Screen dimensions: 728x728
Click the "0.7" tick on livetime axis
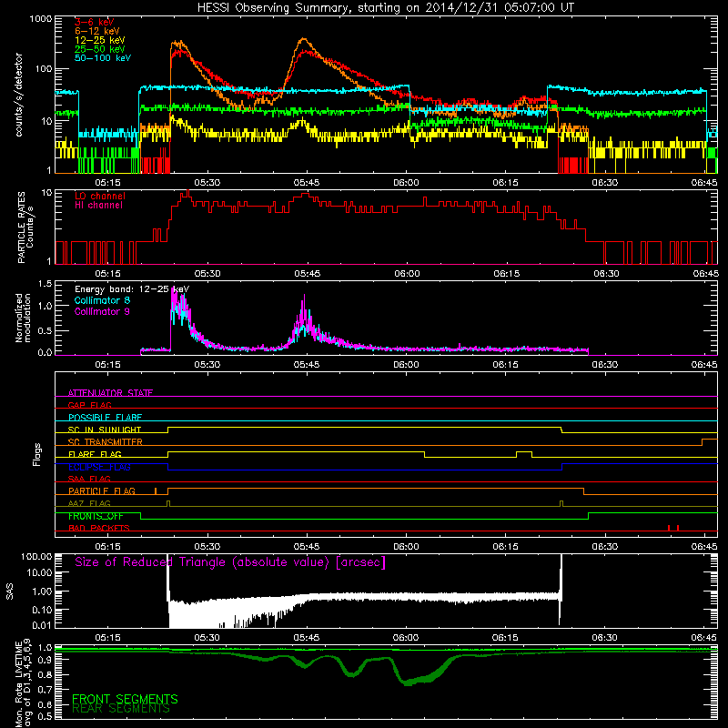point(45,690)
